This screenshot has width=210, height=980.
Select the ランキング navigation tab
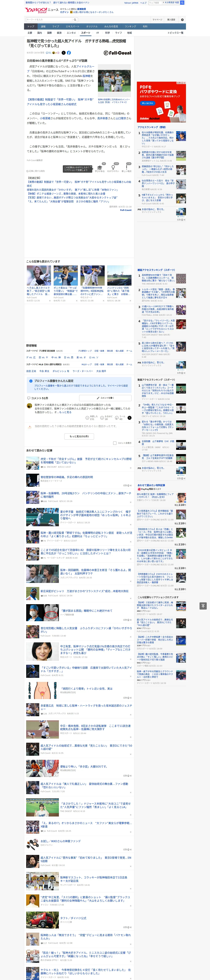[x=130, y=27]
